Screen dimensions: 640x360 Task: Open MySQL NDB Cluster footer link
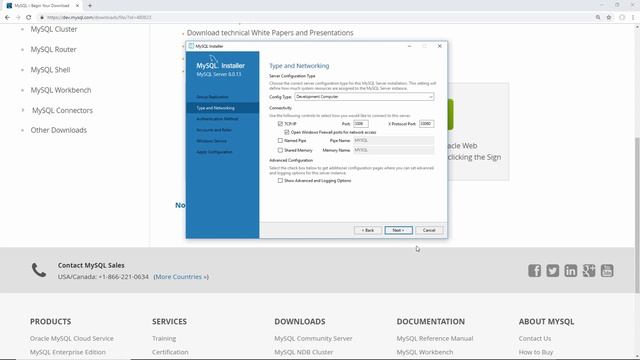(x=304, y=352)
